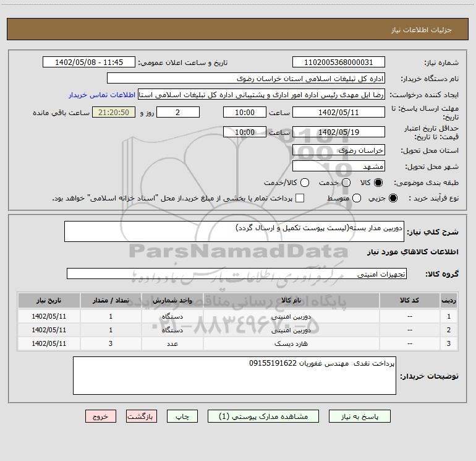The height and width of the screenshot is (461, 476).
Task: Click دوربین امنیتی in row 1
Action: (x=291, y=317)
